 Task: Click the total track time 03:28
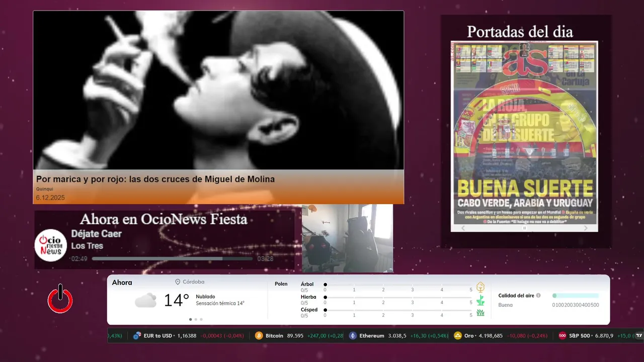265,259
